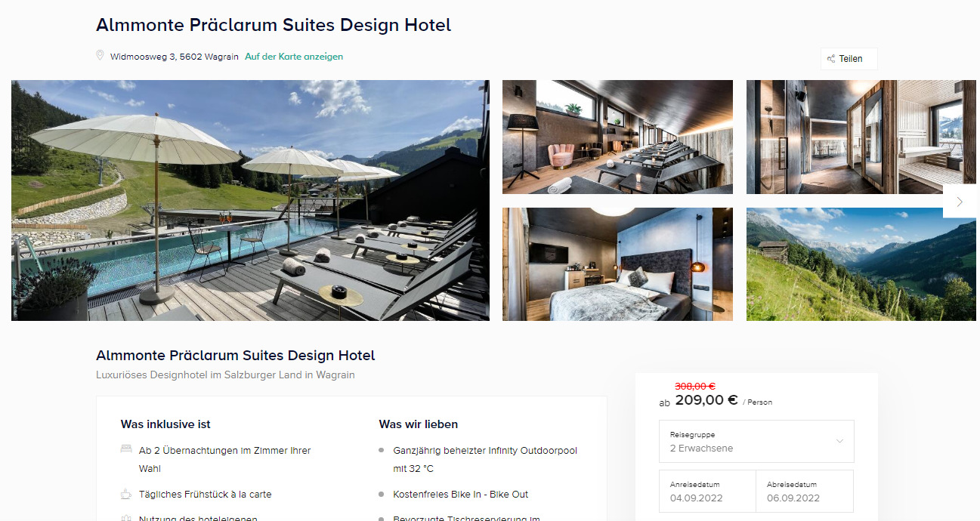This screenshot has height=521, width=980.
Task: Click the bullet next to Kostenfreies Bike In
Action: 382,495
